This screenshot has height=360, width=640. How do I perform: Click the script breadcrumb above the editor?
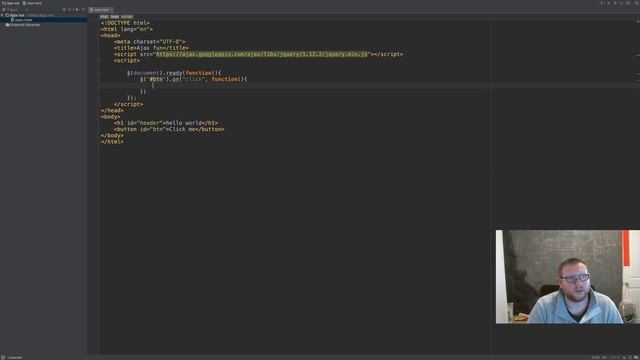coord(127,17)
